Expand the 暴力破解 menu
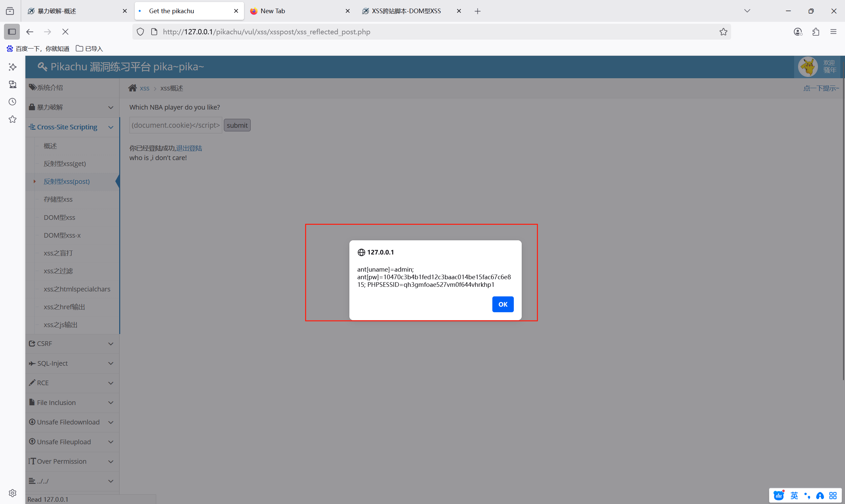Screen dimensions: 845x504 point(72,107)
